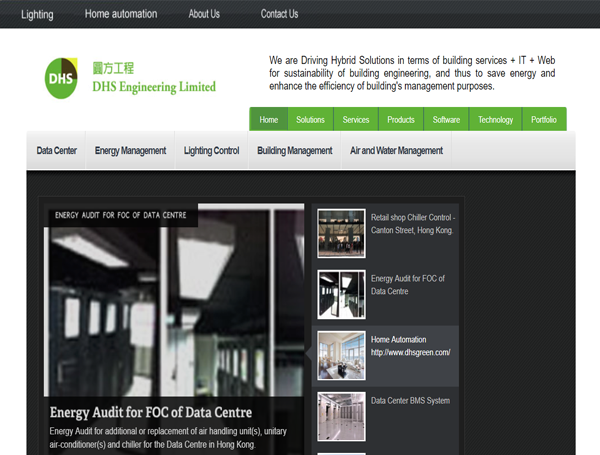Click DHS Engineering Limited company name

154,87
